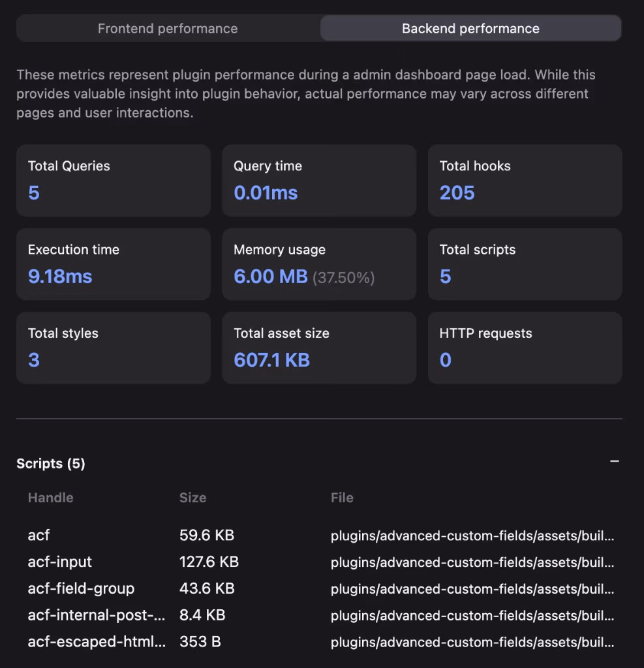Click the acf-field-group handle
The width and height of the screenshot is (644, 668).
pos(81,588)
